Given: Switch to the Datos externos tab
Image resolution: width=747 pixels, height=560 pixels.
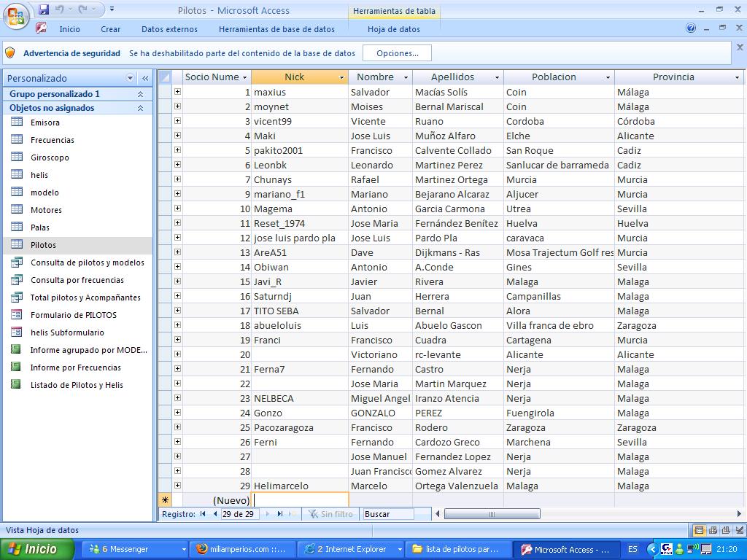Looking at the screenshot, I should point(169,29).
